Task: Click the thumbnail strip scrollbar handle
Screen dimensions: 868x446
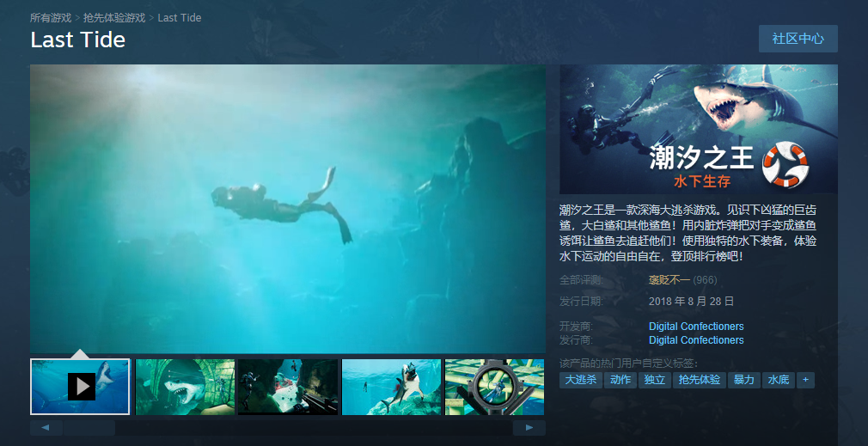Action: click(x=89, y=428)
